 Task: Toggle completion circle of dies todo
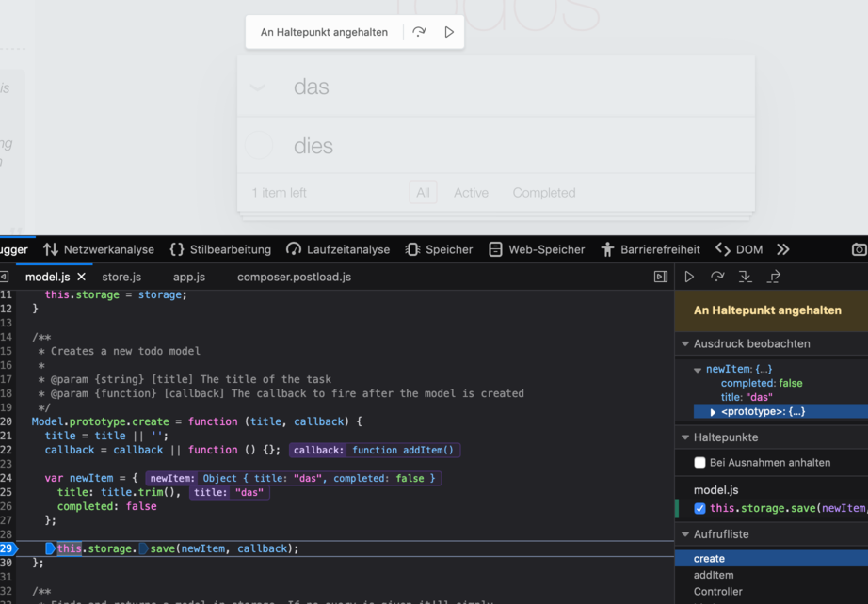(x=259, y=146)
